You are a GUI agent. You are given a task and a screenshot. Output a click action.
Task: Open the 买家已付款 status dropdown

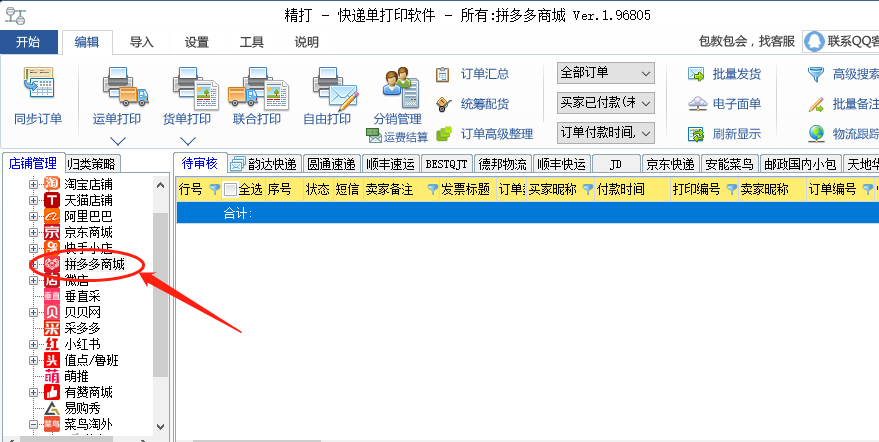606,103
